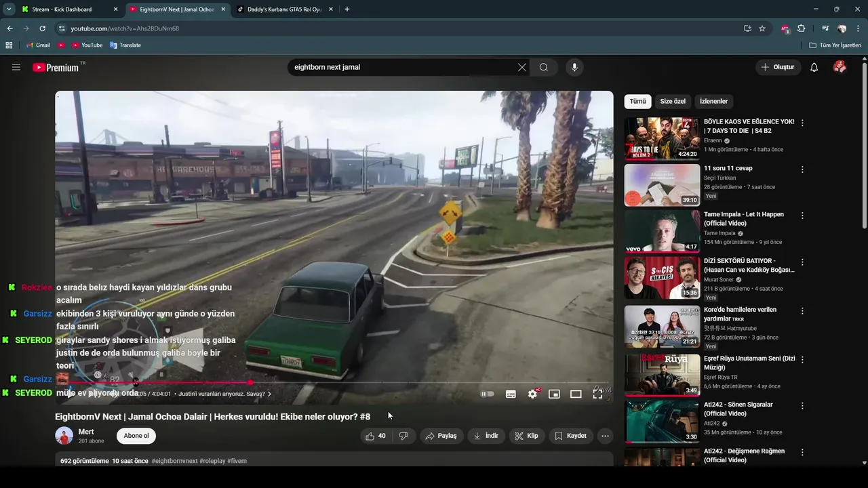The image size is (868, 488).
Task: Open options for Tame Impala video
Action: tap(802, 216)
